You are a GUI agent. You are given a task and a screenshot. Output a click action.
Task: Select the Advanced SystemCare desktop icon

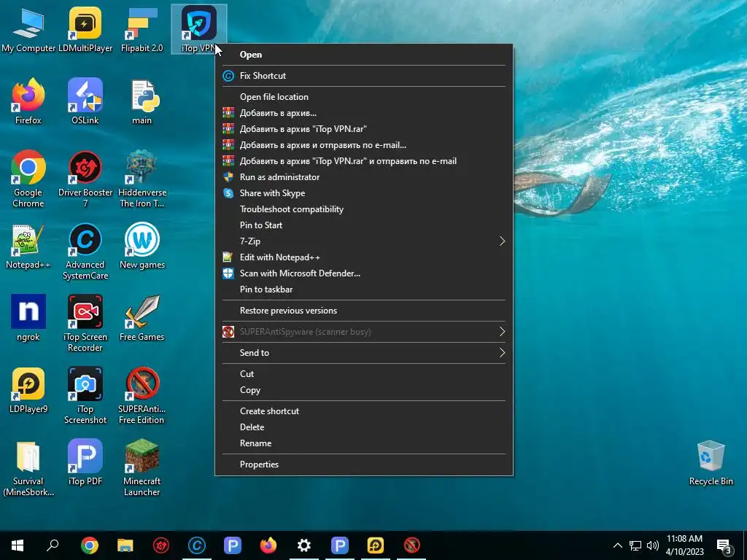(x=85, y=252)
